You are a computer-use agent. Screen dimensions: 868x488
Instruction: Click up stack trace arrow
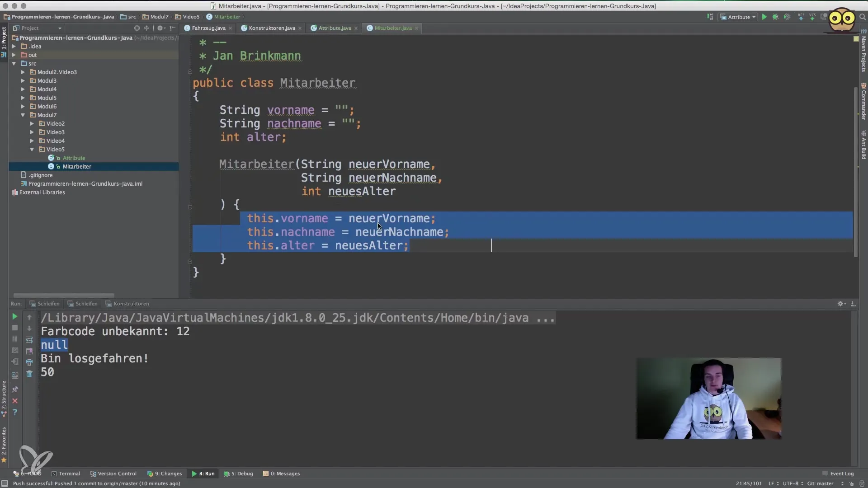click(29, 317)
